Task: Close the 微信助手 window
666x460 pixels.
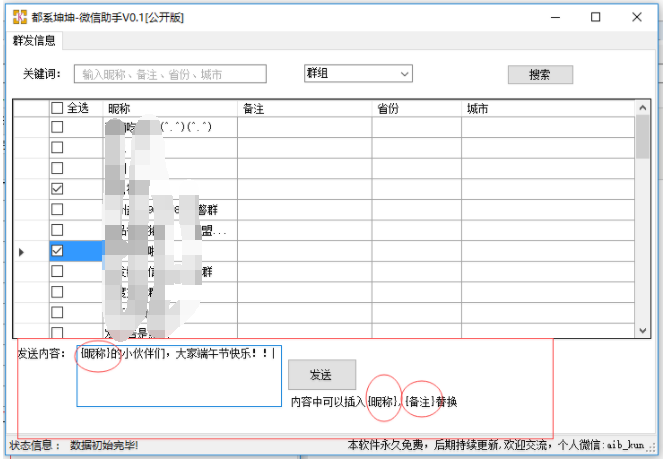Action: click(x=637, y=17)
